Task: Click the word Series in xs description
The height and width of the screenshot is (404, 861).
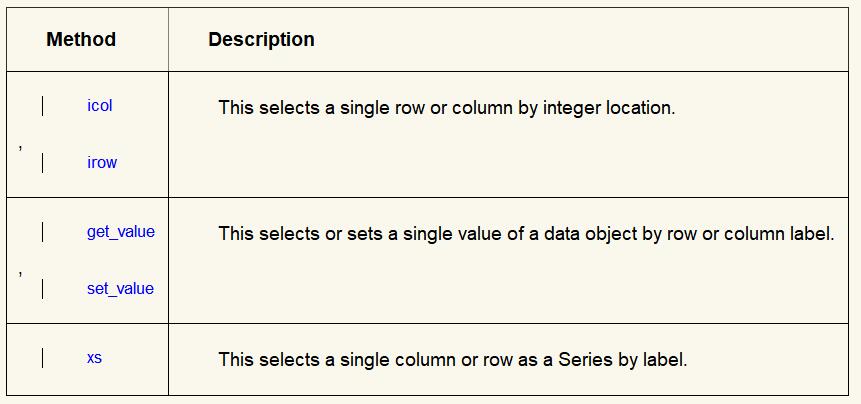Action: point(575,358)
